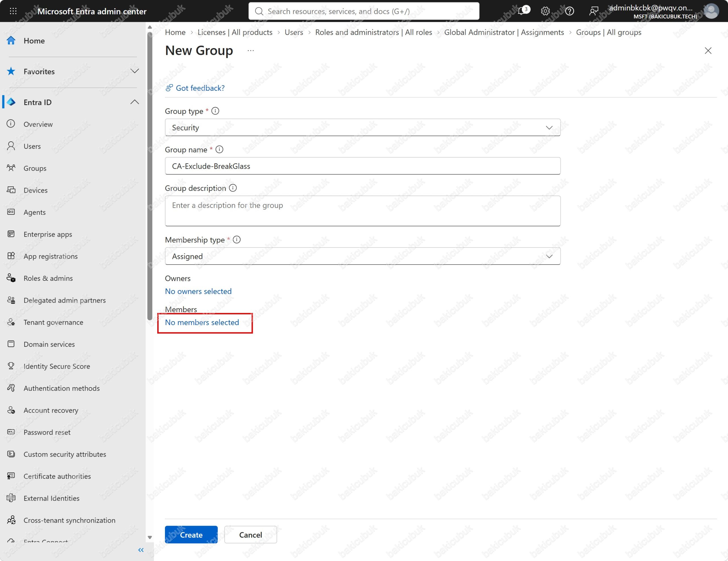Screen dimensions: 728x561
Task: Open the Group type Security dropdown
Action: 363,127
